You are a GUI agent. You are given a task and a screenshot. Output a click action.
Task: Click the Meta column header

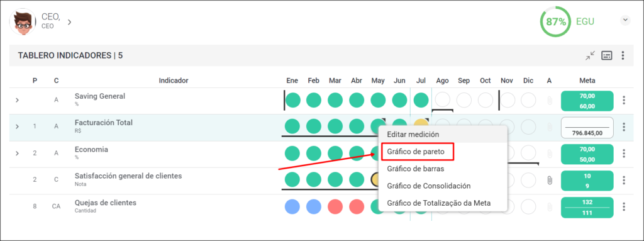pyautogui.click(x=587, y=81)
